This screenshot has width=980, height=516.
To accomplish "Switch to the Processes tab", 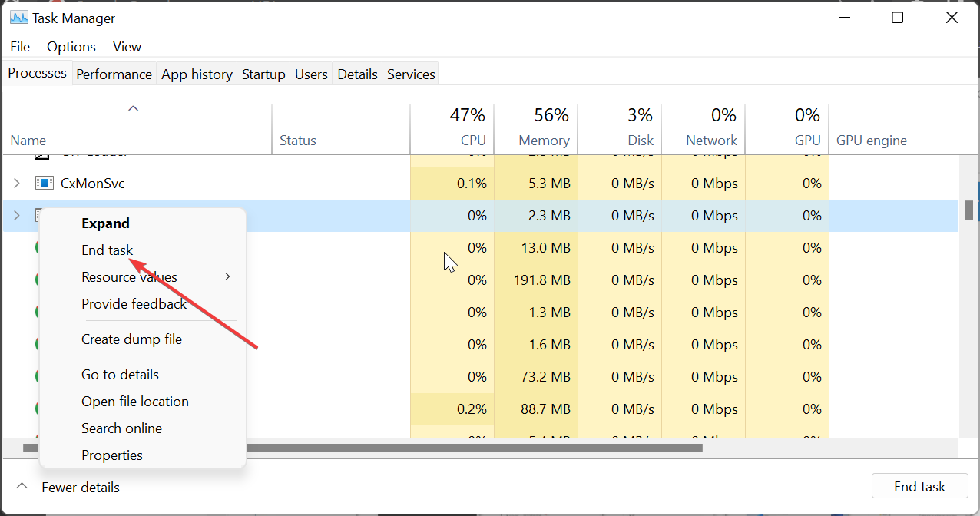I will tap(37, 73).
